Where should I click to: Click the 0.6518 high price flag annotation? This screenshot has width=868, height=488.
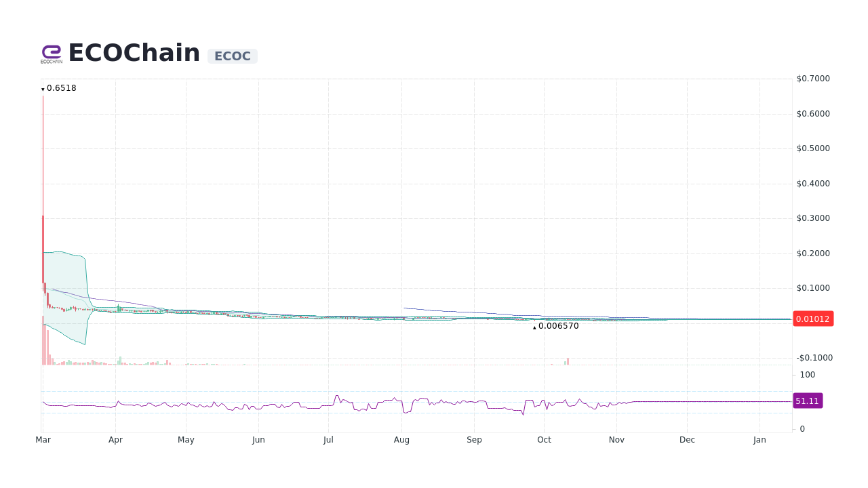coord(60,87)
